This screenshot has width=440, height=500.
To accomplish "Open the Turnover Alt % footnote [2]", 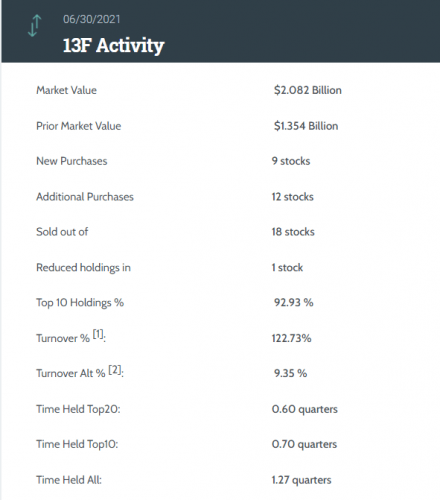I will click(x=115, y=370).
